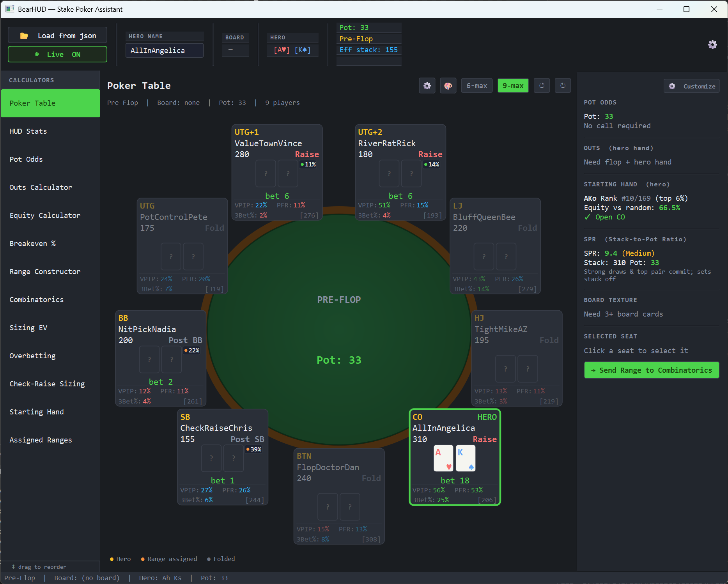Click ValueTownVince's 11% range badge

[308, 165]
